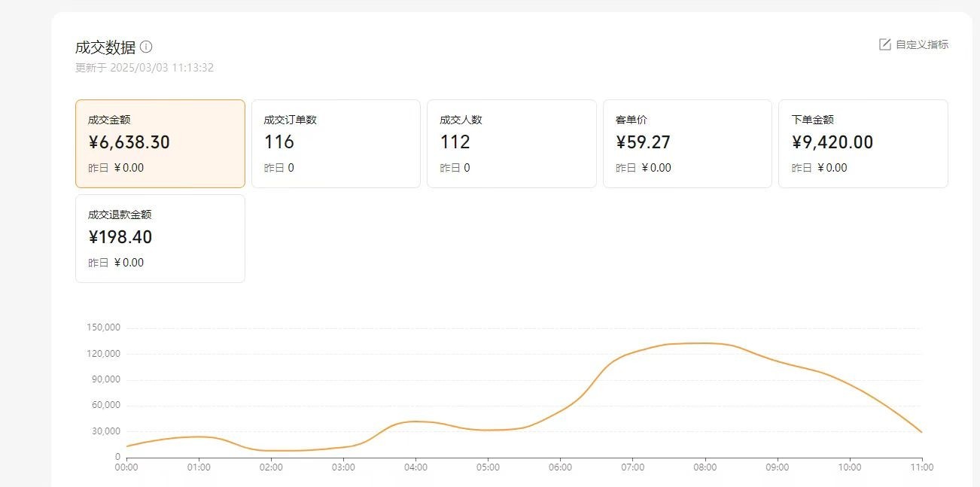Click the edit pencil icon for 自定义指标
Screen dimensions: 980x487
tap(885, 44)
